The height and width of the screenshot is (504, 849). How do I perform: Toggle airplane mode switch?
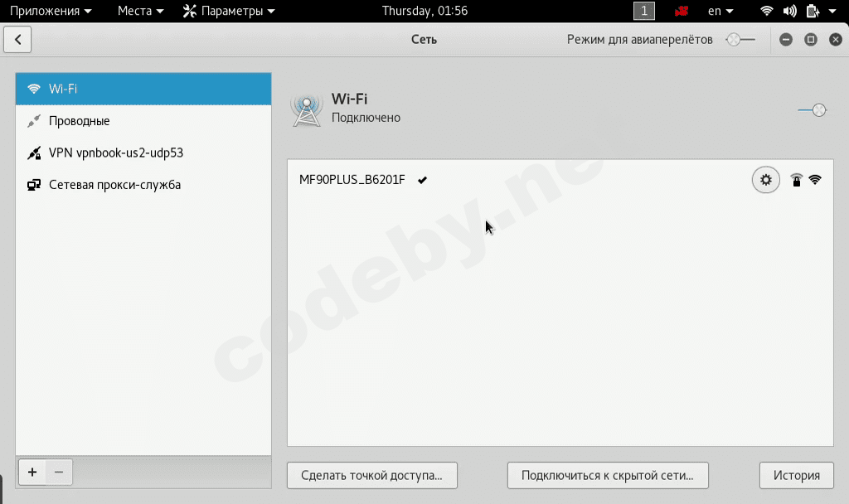tap(740, 40)
